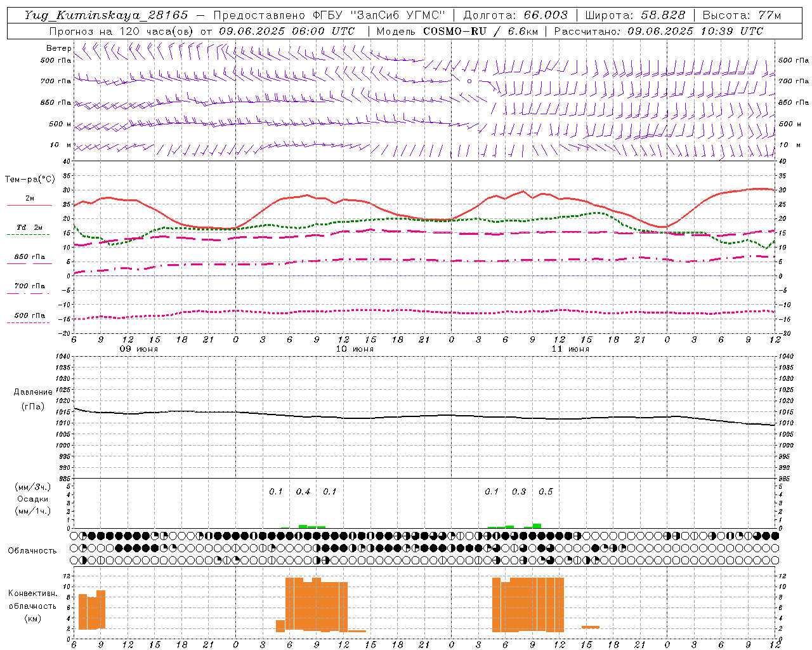The height and width of the screenshot is (650, 812).
Task: Click the date label 09 июня
Action: 139,349
